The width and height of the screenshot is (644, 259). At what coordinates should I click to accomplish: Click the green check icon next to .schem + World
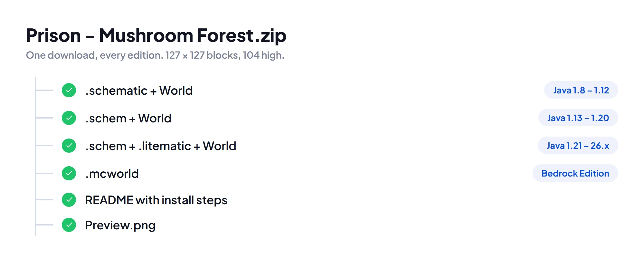click(x=69, y=118)
